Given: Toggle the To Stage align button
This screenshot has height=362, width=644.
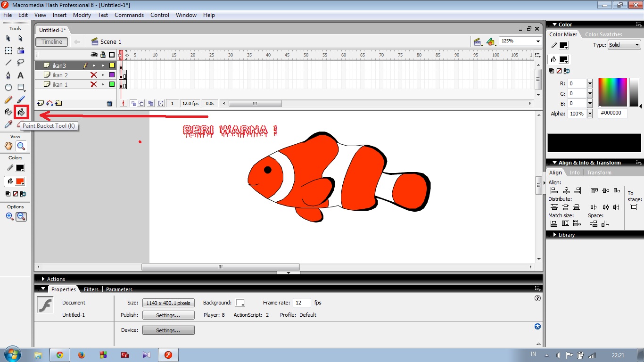Looking at the screenshot, I should click(634, 207).
